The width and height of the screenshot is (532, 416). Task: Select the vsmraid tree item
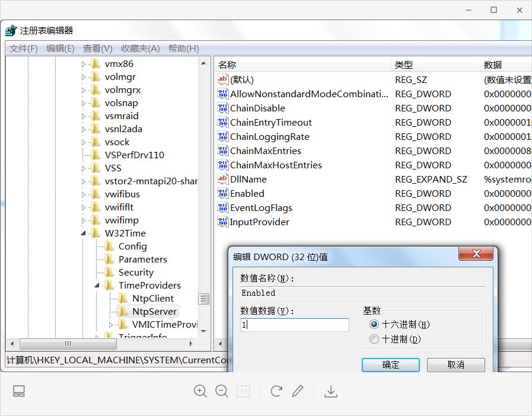click(122, 116)
